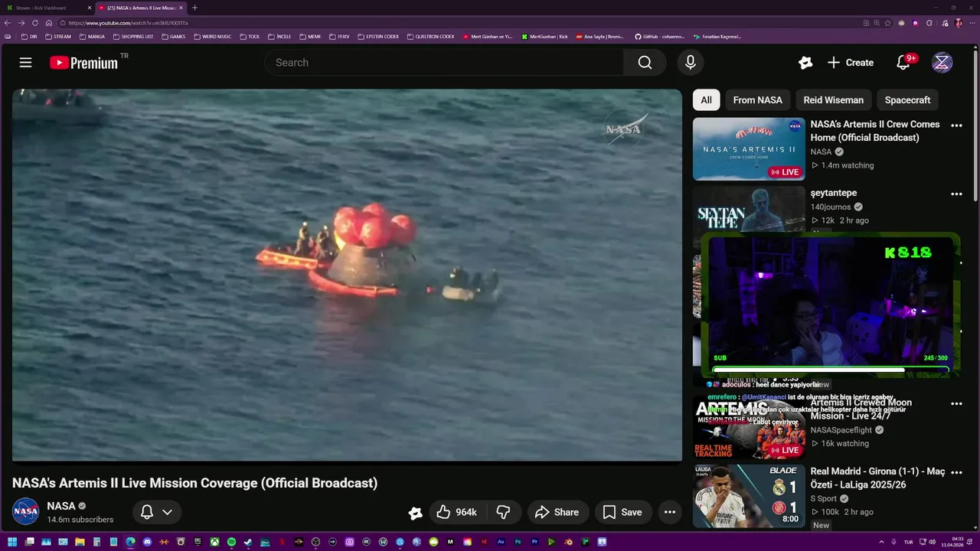Click the Create button
This screenshot has height=551, width=980.
point(851,63)
